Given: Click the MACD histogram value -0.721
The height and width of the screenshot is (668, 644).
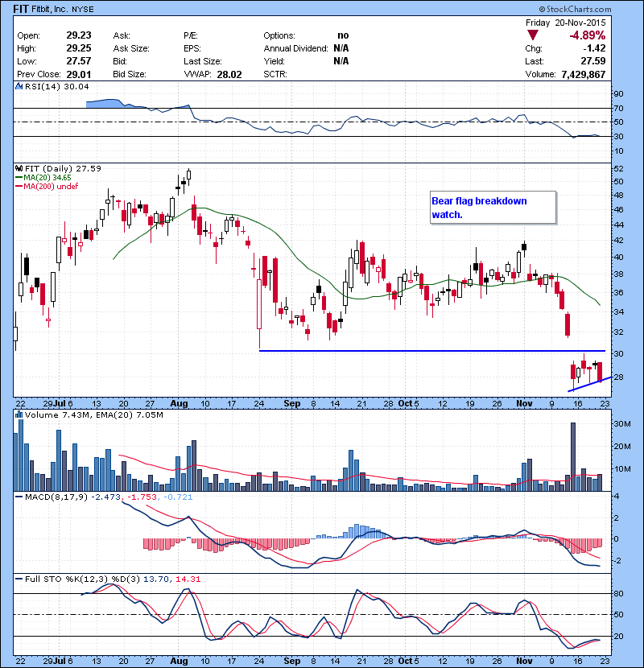Looking at the screenshot, I should pos(178,497).
